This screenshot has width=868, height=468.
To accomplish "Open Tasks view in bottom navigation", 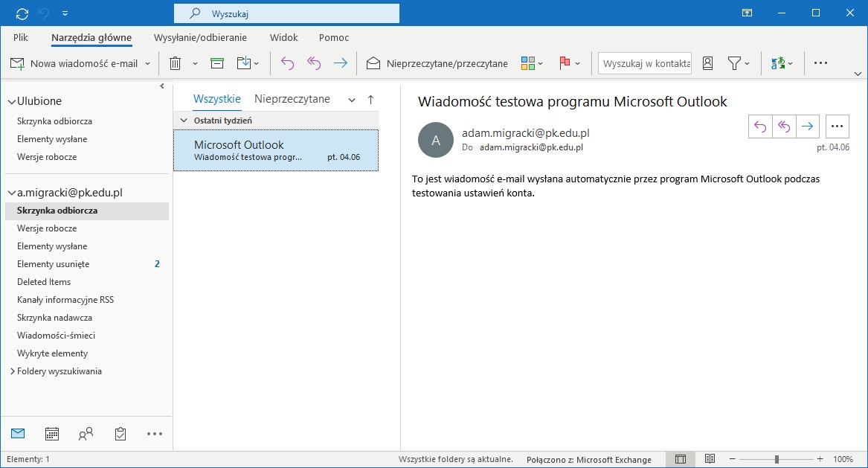I will coord(120,433).
